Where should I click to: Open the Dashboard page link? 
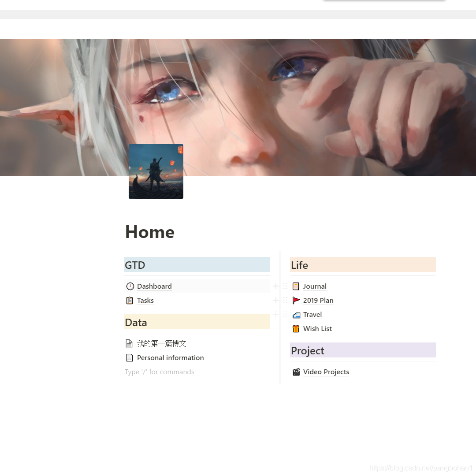pyautogui.click(x=154, y=286)
